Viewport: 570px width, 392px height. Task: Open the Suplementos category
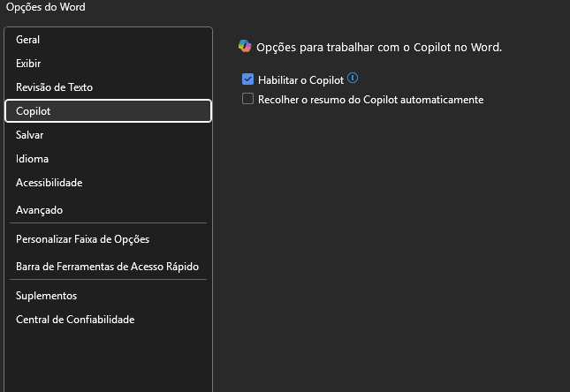point(108,296)
